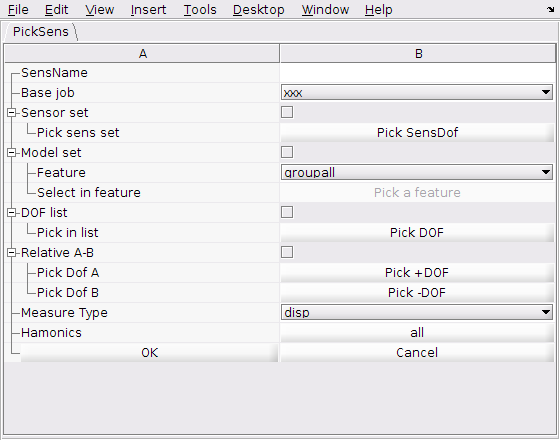560x440 pixels.
Task: Enable the Sensor set checkbox
Action: pos(287,112)
